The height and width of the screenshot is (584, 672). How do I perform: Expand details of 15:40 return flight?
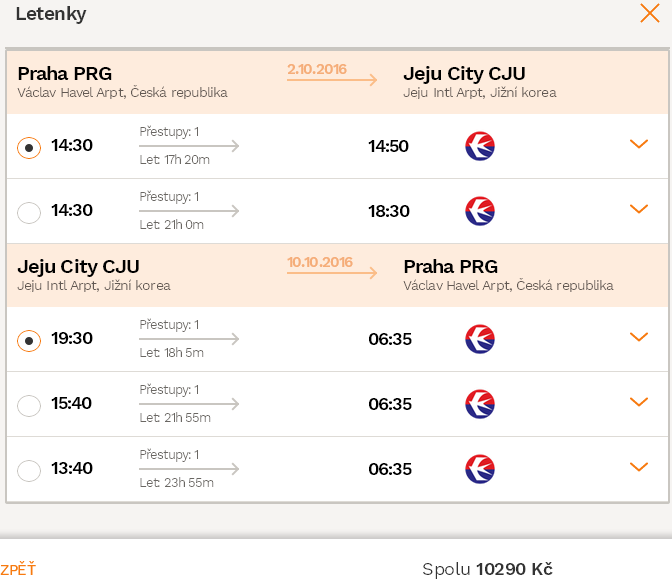[x=639, y=402]
